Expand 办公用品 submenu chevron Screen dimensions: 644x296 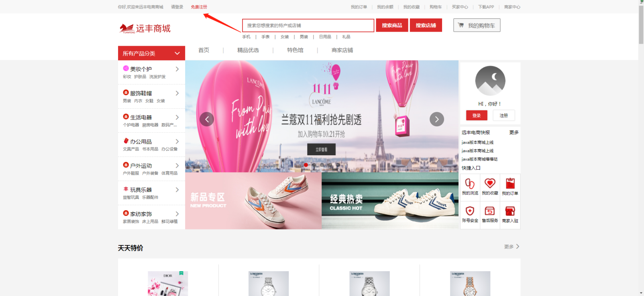(177, 141)
